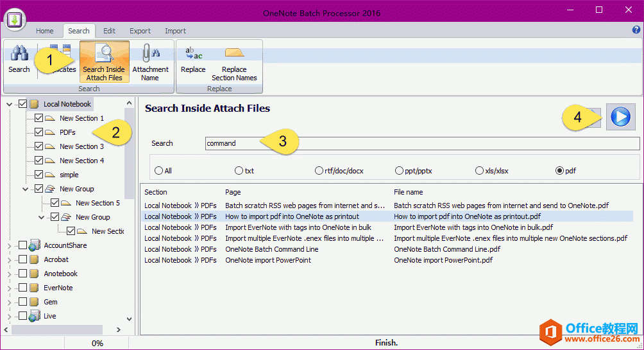
Task: Click tree horizontal scroll right arrow
Action: pos(119,329)
